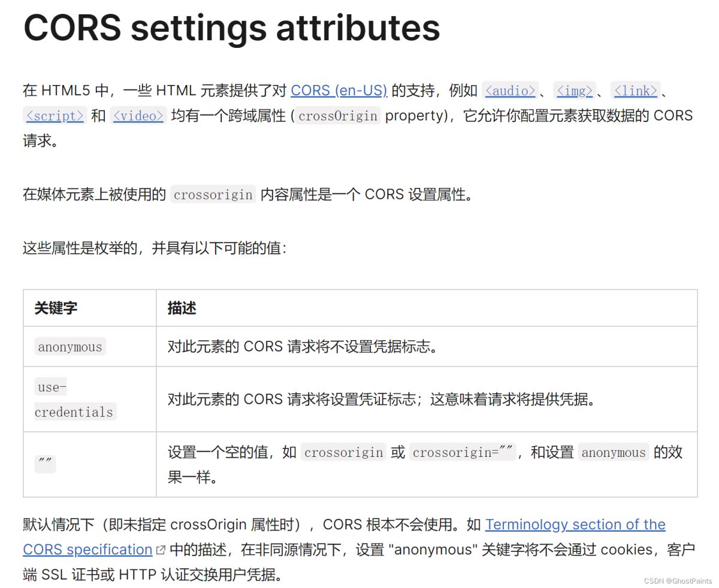Click "crossorigin" code before "或" in table
Image resolution: width=719 pixels, height=588 pixels.
click(x=344, y=452)
